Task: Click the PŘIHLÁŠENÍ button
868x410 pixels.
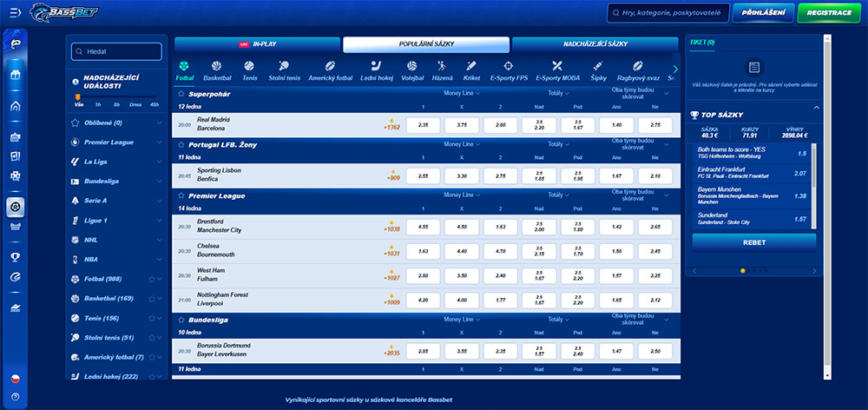Action: coord(763,13)
